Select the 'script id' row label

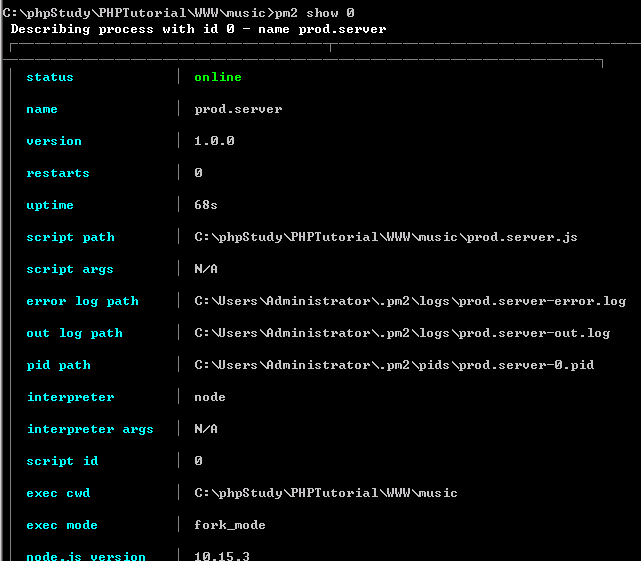tap(62, 461)
